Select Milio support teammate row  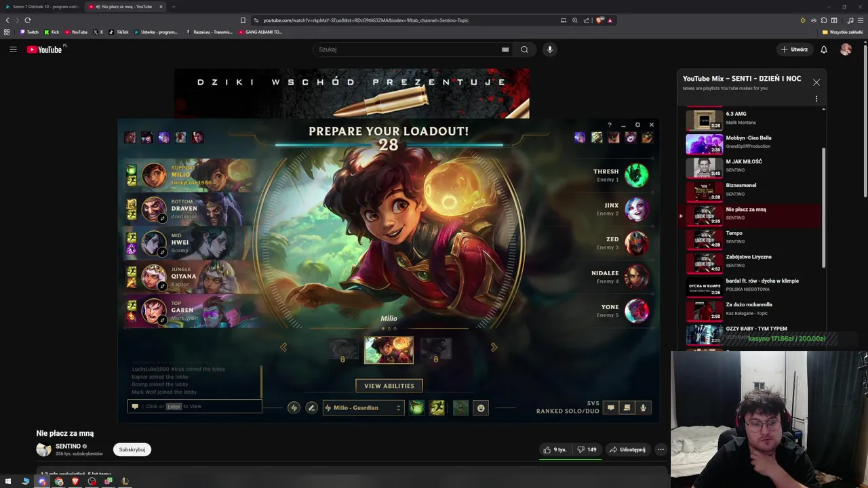click(190, 176)
